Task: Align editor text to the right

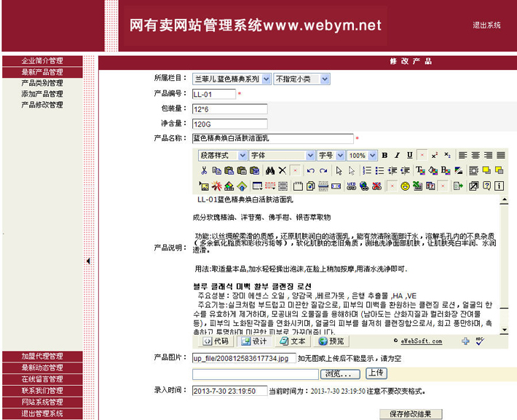Action: (x=488, y=155)
